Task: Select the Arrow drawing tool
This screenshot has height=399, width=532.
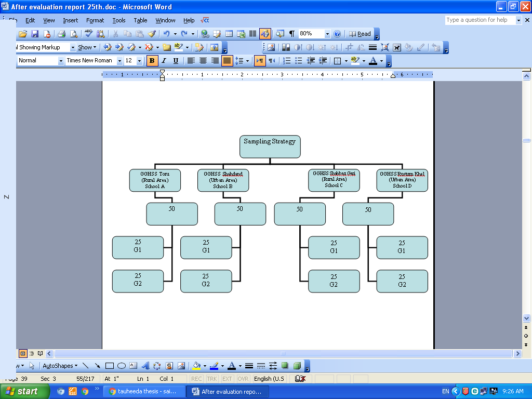Action: pyautogui.click(x=97, y=366)
